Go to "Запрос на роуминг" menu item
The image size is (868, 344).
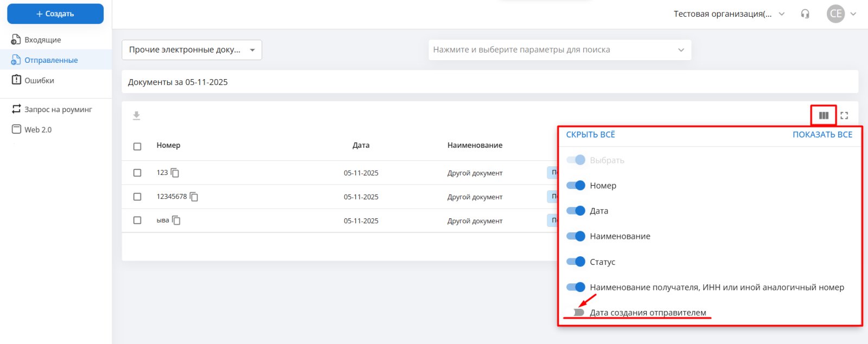coord(58,109)
